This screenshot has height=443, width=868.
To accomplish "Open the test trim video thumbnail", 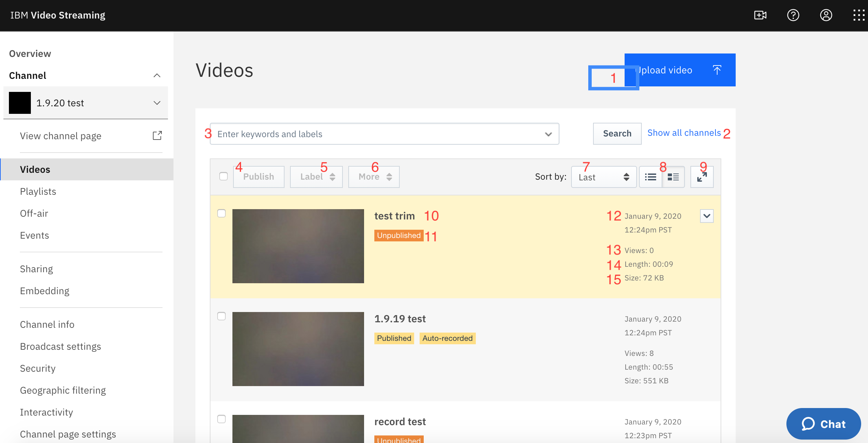I will [x=298, y=246].
